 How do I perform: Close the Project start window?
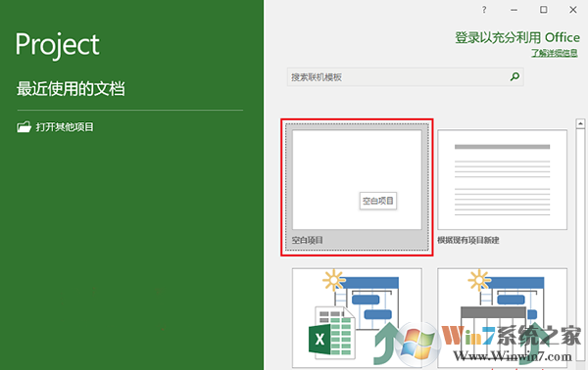point(573,10)
